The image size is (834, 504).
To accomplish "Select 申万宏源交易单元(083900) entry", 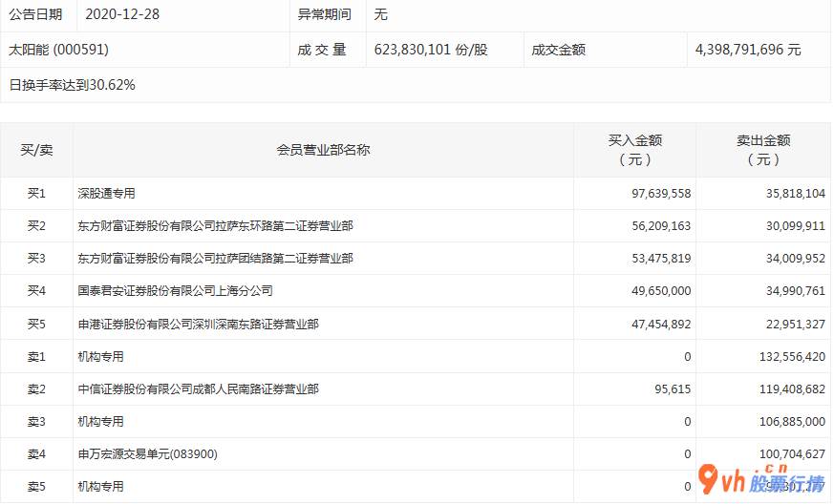I will click(148, 454).
